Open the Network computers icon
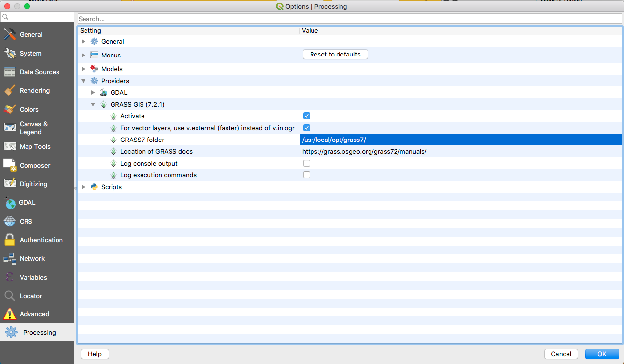 10,259
